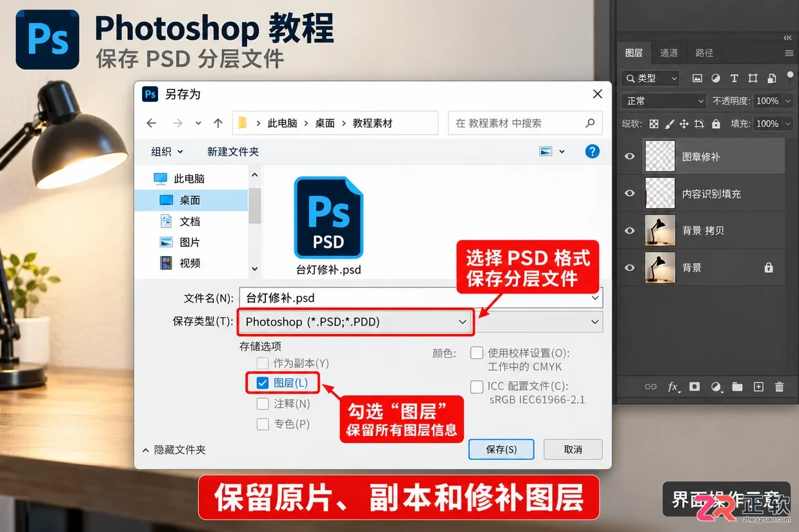This screenshot has height=532, width=799.
Task: Go forward in the Save As dialog
Action: click(x=177, y=123)
